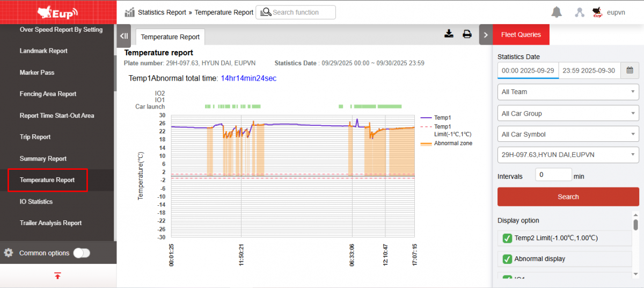Select Trip Report in sidebar

coord(35,137)
